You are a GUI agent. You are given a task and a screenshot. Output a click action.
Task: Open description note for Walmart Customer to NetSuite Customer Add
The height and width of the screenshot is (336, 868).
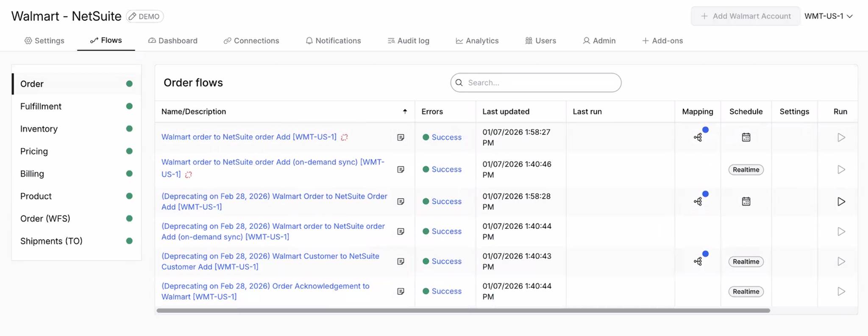(401, 261)
